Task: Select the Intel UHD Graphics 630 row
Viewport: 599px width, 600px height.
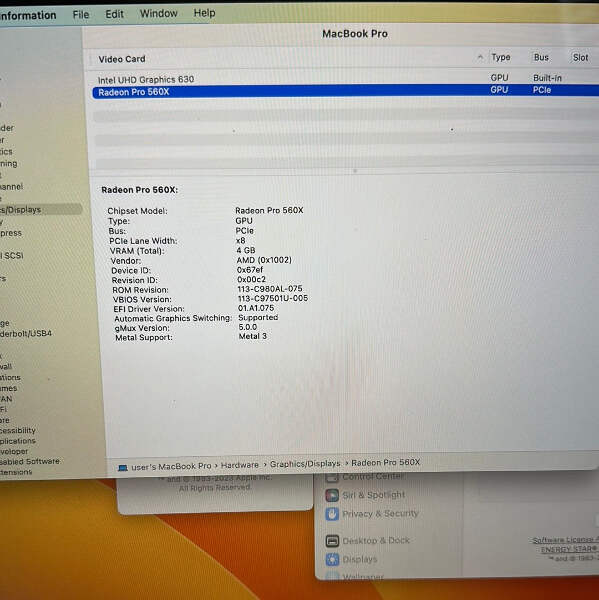Action: pyautogui.click(x=345, y=79)
